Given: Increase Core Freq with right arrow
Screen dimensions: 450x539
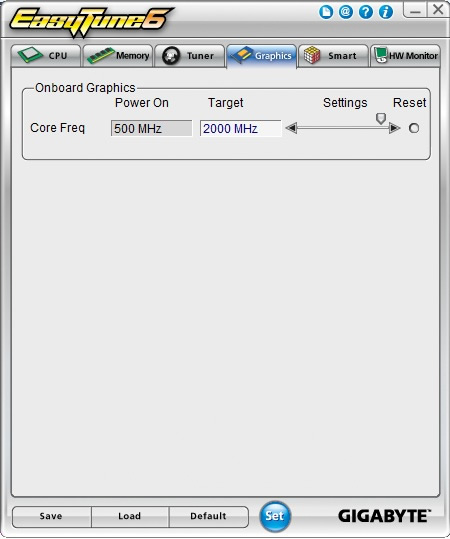Looking at the screenshot, I should (394, 128).
